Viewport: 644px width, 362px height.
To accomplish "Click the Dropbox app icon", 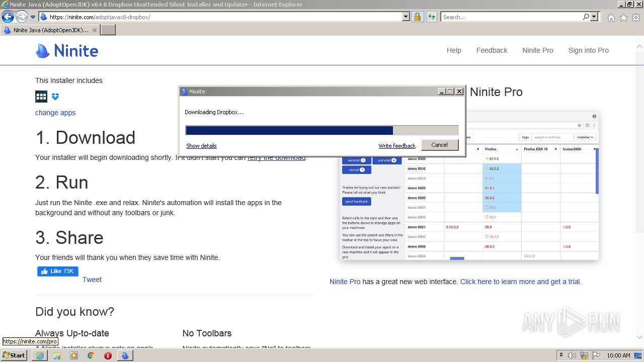I will pyautogui.click(x=55, y=97).
